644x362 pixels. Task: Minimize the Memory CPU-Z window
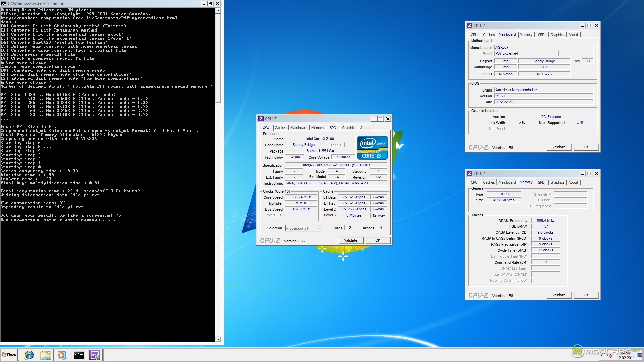[583, 173]
